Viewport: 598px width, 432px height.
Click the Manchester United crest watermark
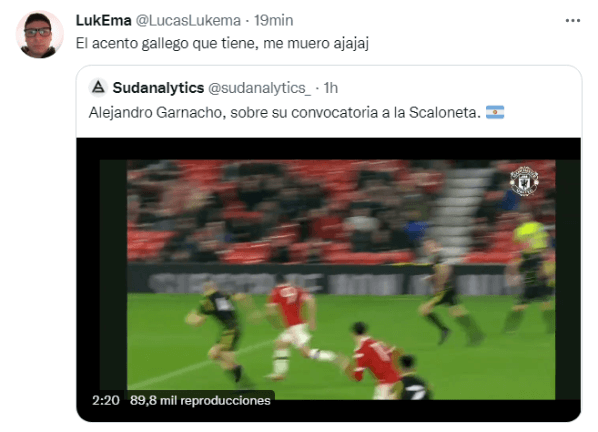pyautogui.click(x=524, y=181)
